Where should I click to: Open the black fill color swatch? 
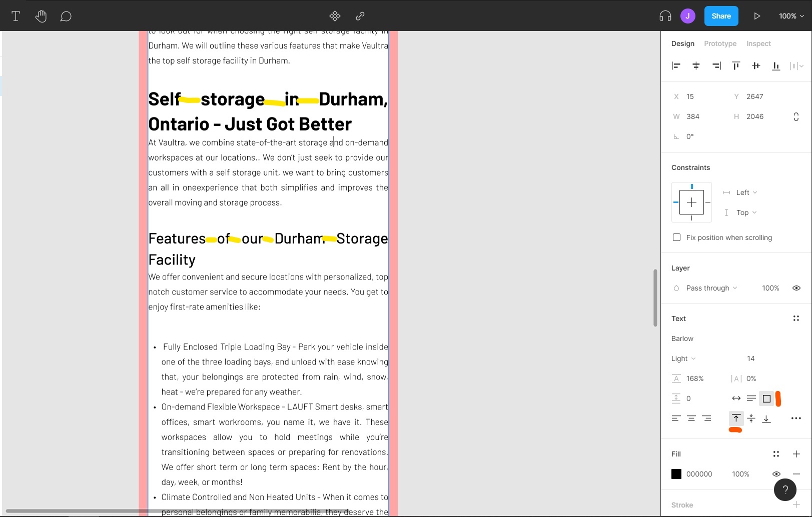point(676,474)
